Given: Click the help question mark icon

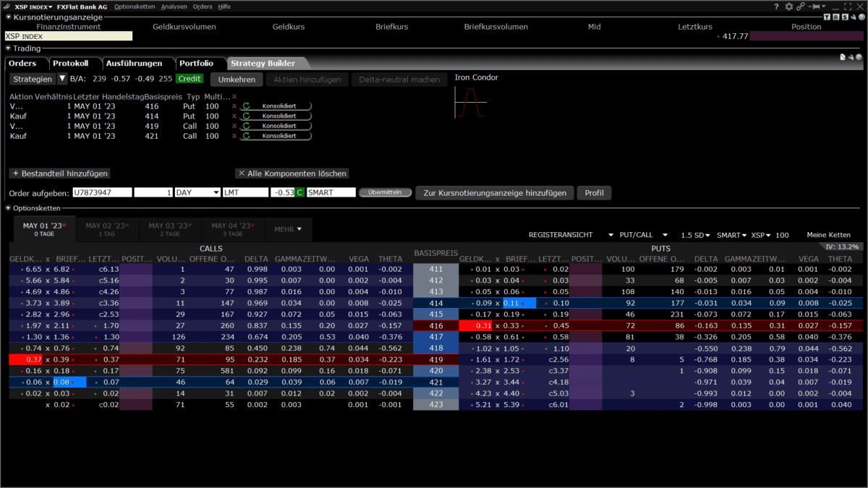Looking at the screenshot, I should point(776,6).
